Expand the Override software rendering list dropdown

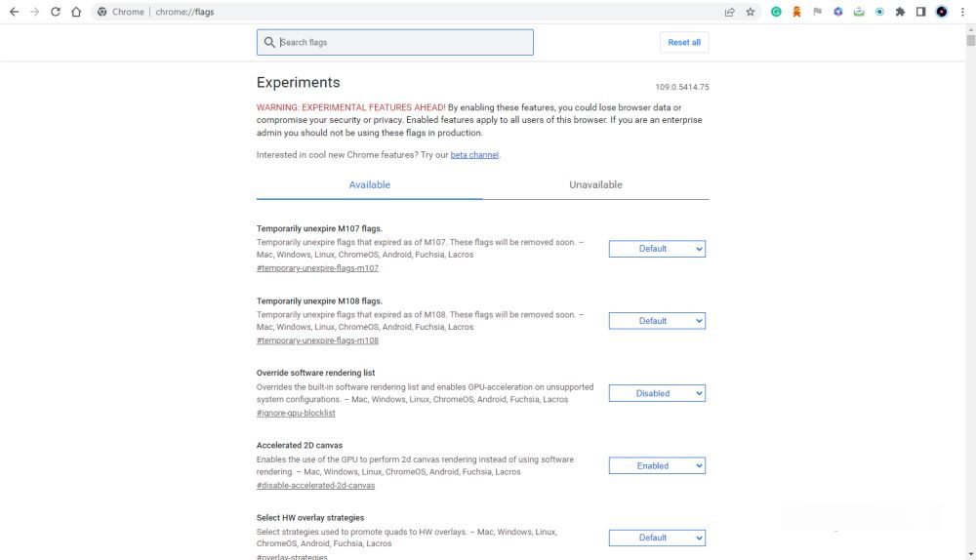coord(657,393)
